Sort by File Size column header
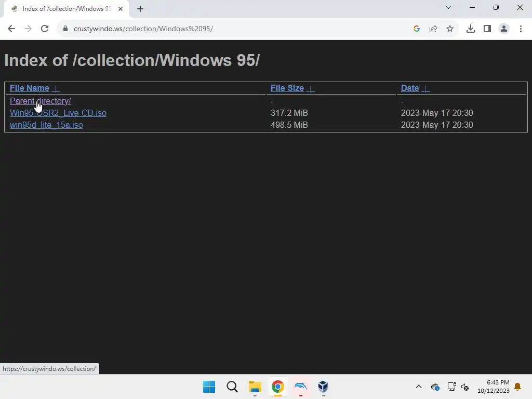The height and width of the screenshot is (399, 532). coord(287,88)
